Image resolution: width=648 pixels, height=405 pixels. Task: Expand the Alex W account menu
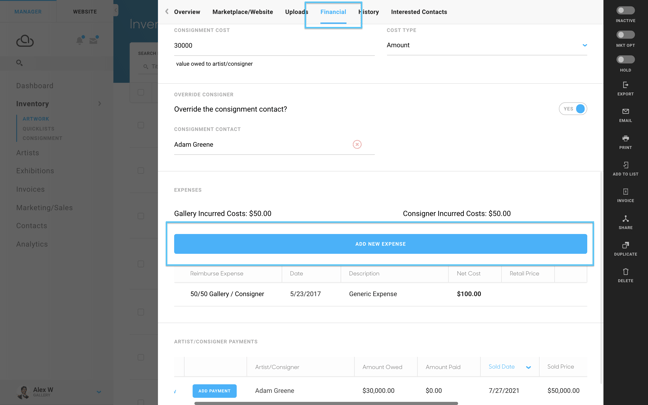coord(99,391)
